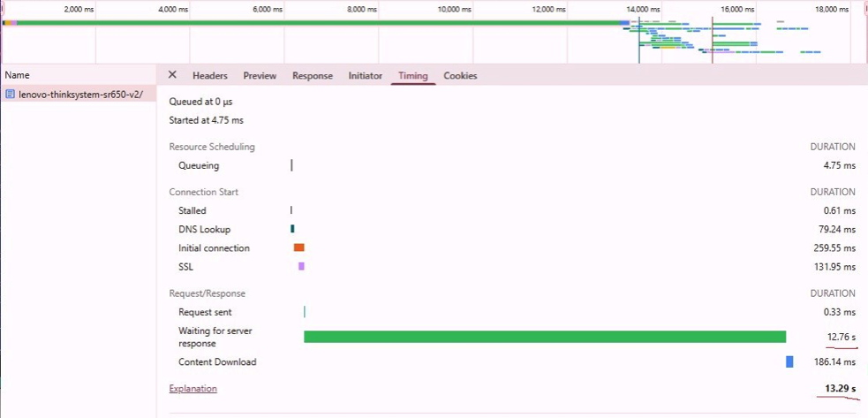Click the 13.29 s total duration value
Viewport: 868px width, 418px height.
[x=837, y=389]
